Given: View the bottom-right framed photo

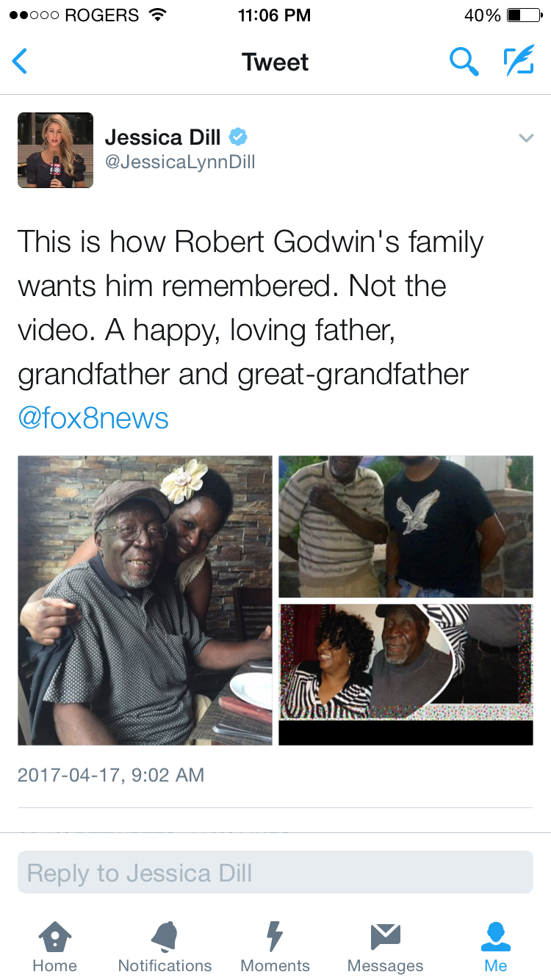Looking at the screenshot, I should pyautogui.click(x=406, y=674).
